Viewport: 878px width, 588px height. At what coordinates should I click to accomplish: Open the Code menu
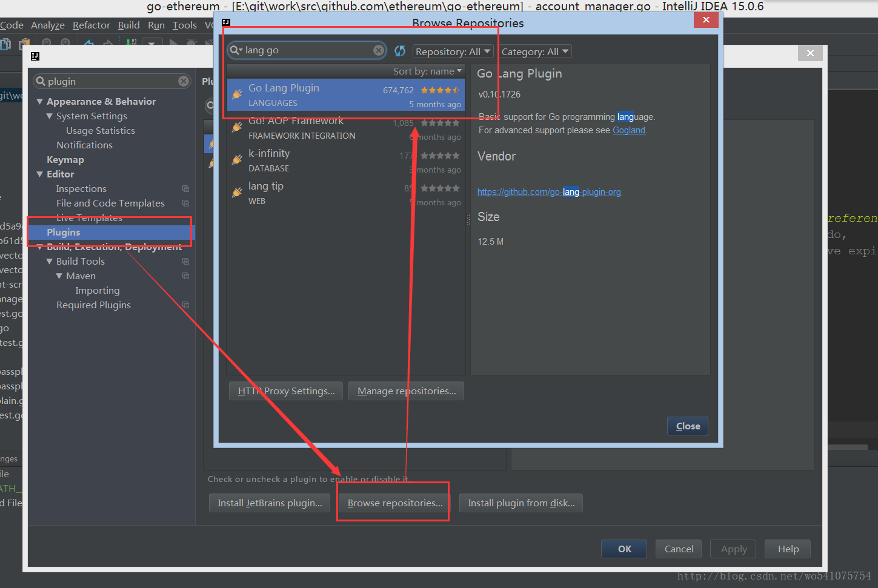[x=12, y=25]
